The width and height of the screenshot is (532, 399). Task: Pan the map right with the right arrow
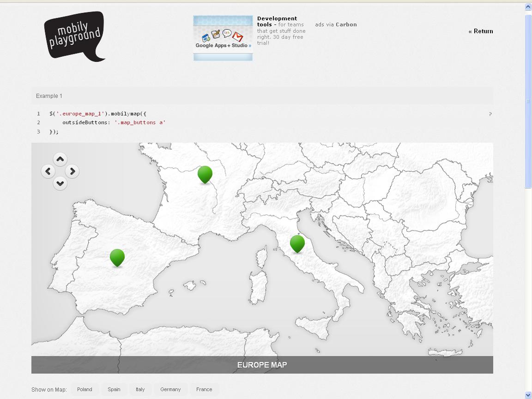point(72,172)
